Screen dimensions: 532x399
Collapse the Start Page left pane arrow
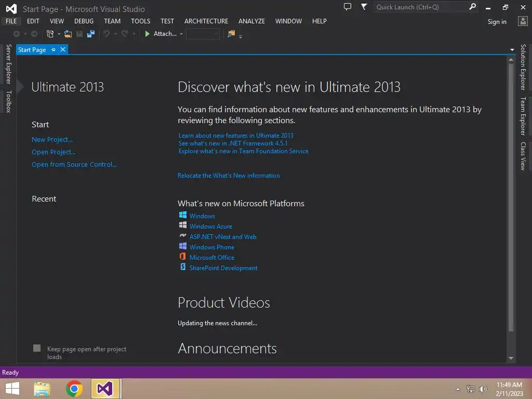(x=20, y=87)
